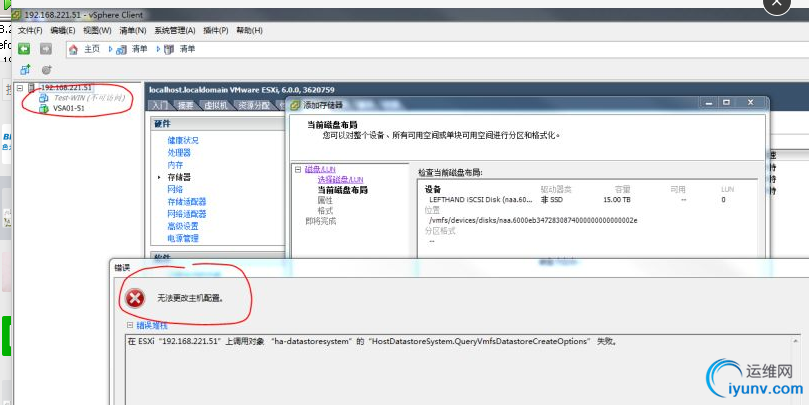The width and height of the screenshot is (809, 405).
Task: Click the Test-WIN virtual machine icon
Action: click(43, 98)
